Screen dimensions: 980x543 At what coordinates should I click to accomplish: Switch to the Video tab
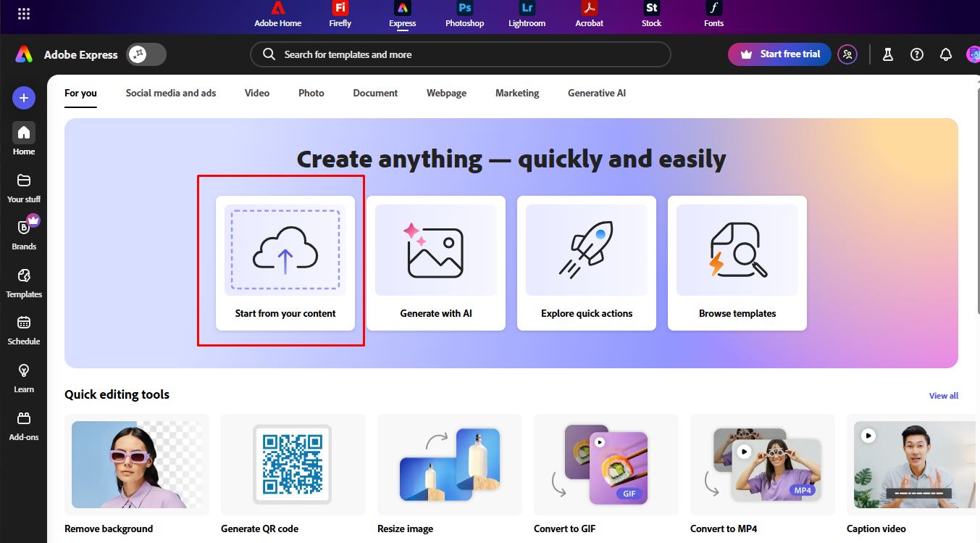click(x=257, y=94)
